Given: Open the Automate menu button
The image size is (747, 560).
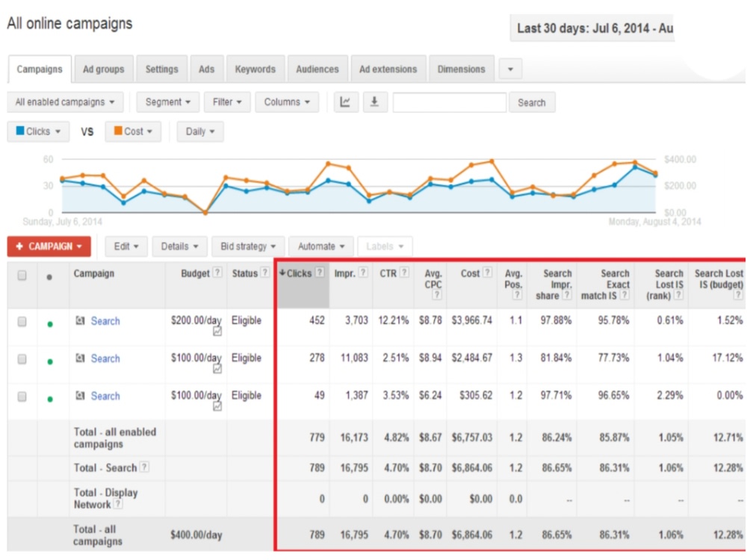Looking at the screenshot, I should point(321,246).
